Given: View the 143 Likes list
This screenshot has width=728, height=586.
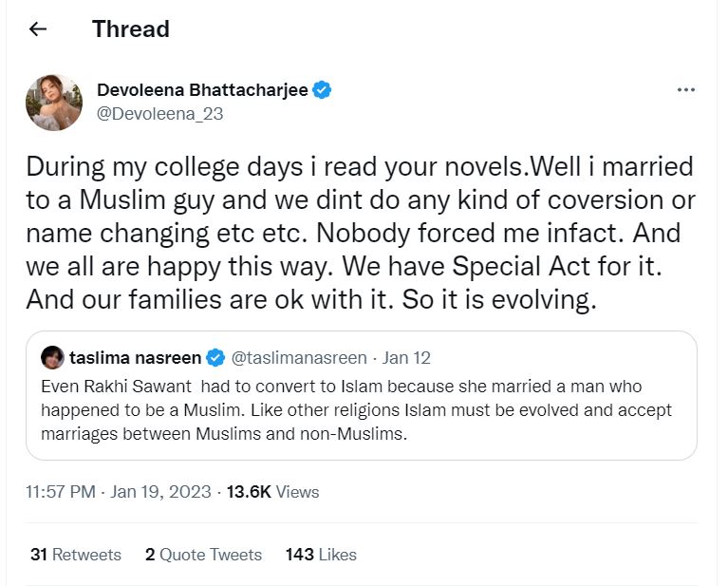Looking at the screenshot, I should [x=321, y=555].
